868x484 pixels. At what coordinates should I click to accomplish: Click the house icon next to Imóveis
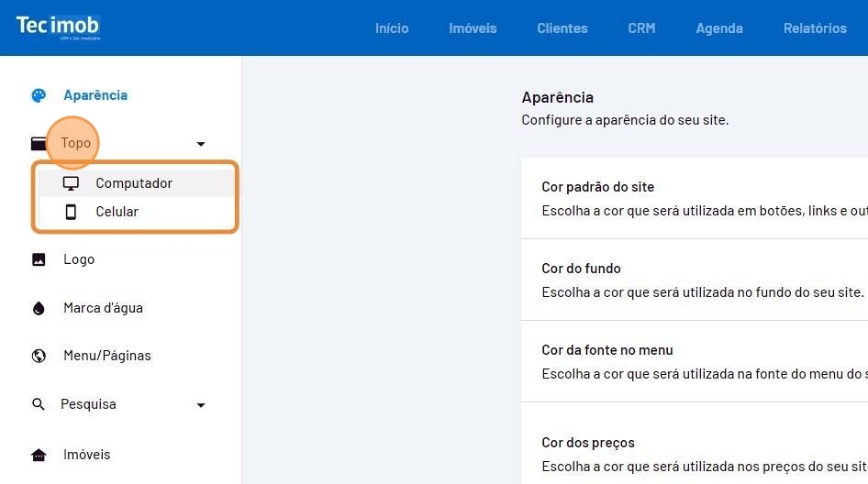click(x=39, y=455)
